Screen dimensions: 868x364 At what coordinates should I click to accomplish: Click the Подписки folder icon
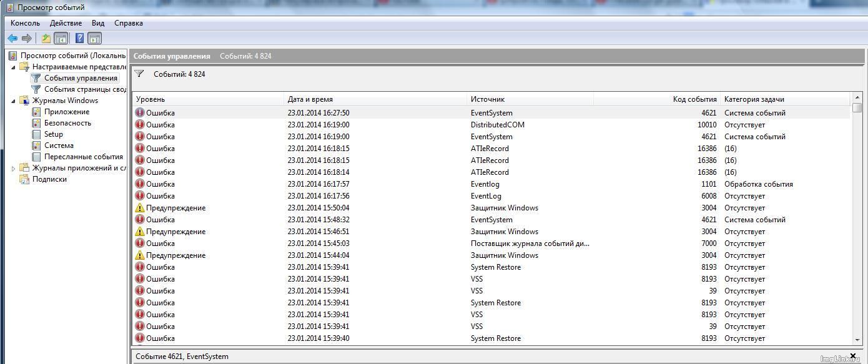(x=25, y=179)
